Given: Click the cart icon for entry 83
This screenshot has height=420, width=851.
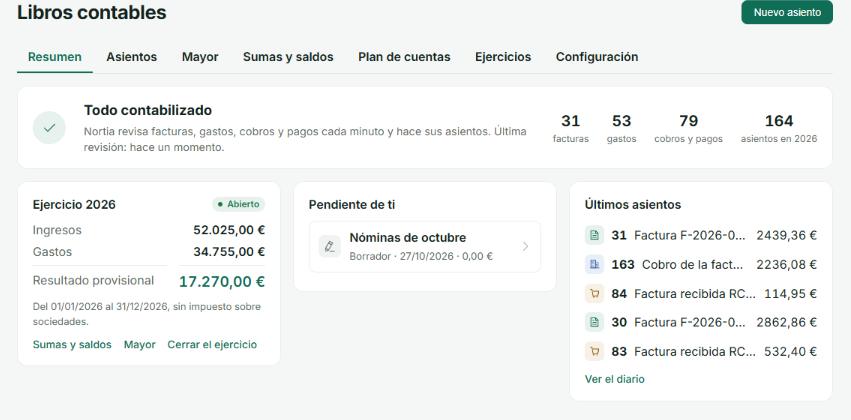Looking at the screenshot, I should tap(594, 352).
